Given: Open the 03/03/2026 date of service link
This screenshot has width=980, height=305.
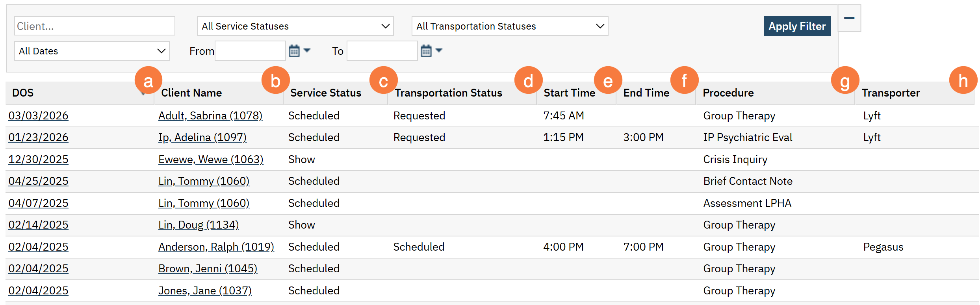Looking at the screenshot, I should point(38,116).
